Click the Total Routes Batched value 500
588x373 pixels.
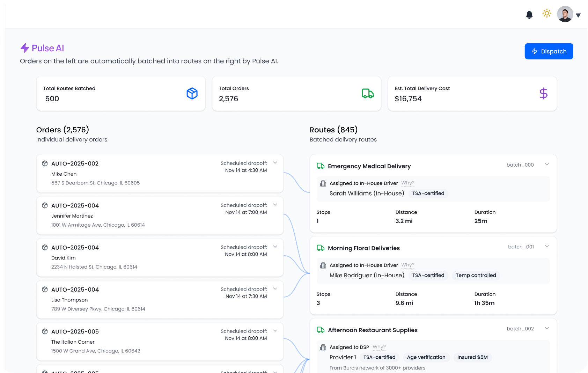pyautogui.click(x=52, y=99)
